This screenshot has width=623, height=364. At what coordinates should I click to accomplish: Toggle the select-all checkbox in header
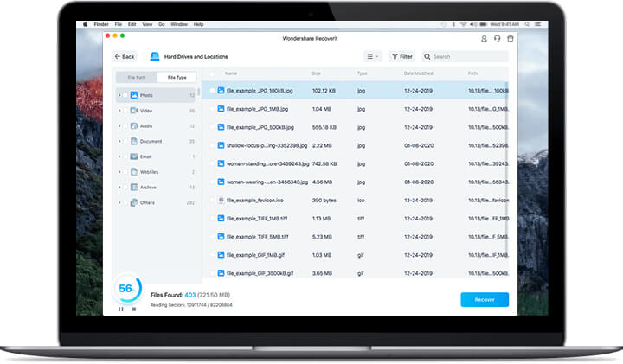[x=212, y=73]
